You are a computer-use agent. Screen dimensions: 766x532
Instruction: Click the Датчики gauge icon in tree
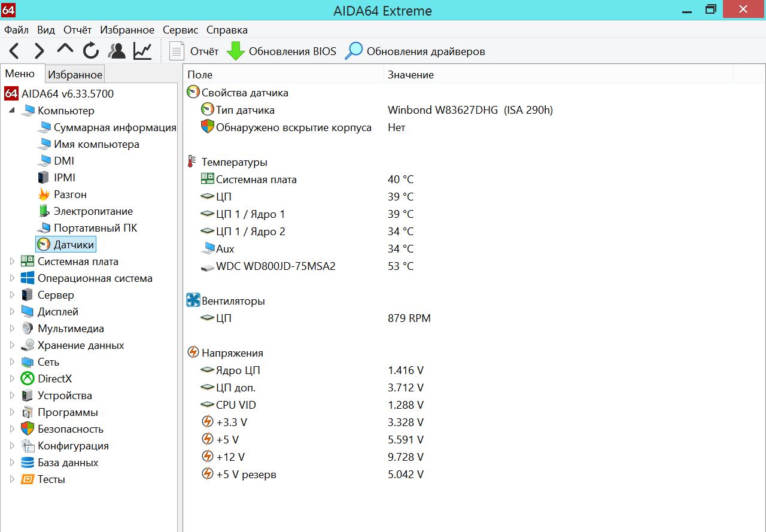click(x=44, y=245)
